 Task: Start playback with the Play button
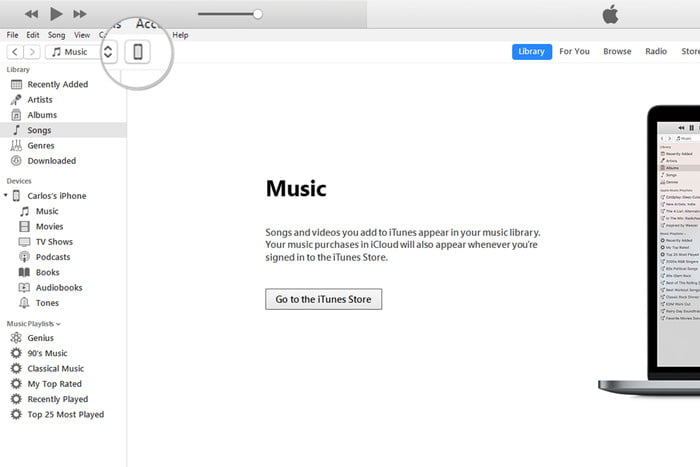(56, 14)
